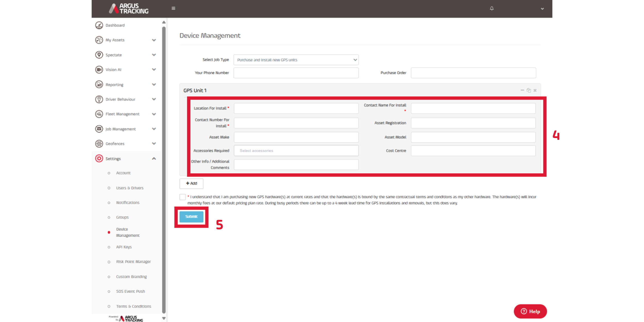The height and width of the screenshot is (322, 644).
Task: Tick the purchase terms acknowledgement checkbox
Action: coord(182,197)
